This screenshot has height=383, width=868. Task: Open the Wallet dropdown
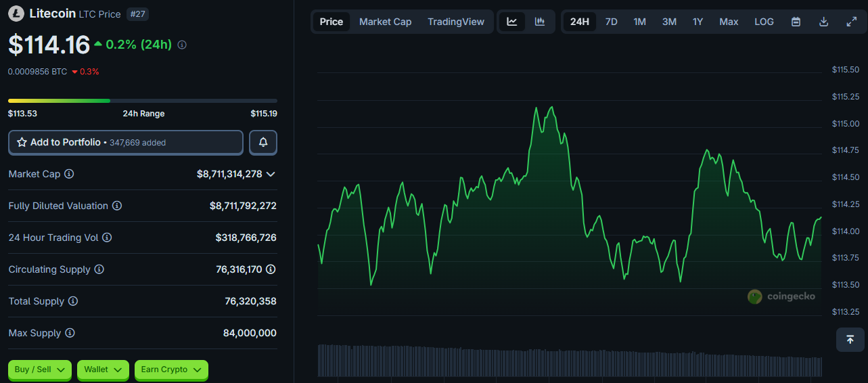pos(103,369)
